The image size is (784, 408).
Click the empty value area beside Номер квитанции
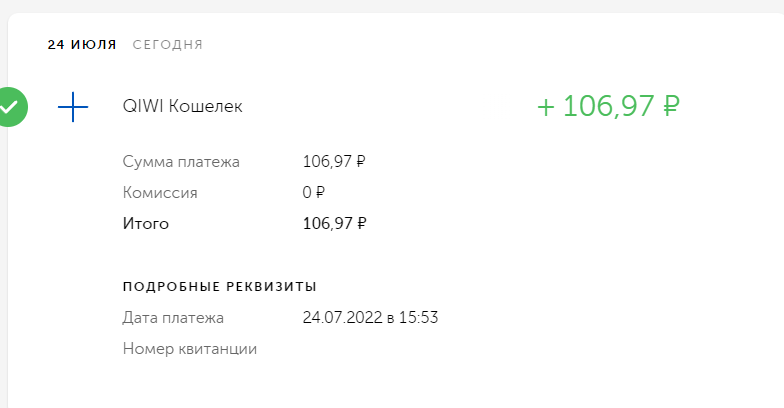point(370,349)
